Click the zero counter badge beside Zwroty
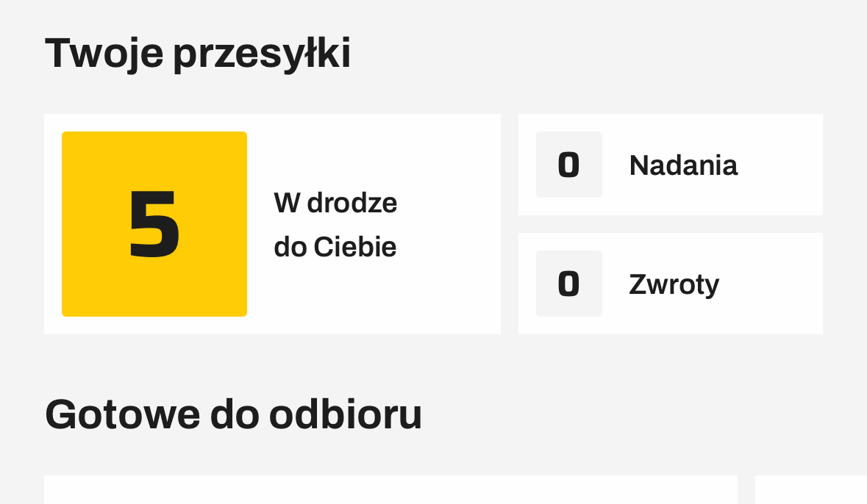The width and height of the screenshot is (867, 504). [x=568, y=284]
